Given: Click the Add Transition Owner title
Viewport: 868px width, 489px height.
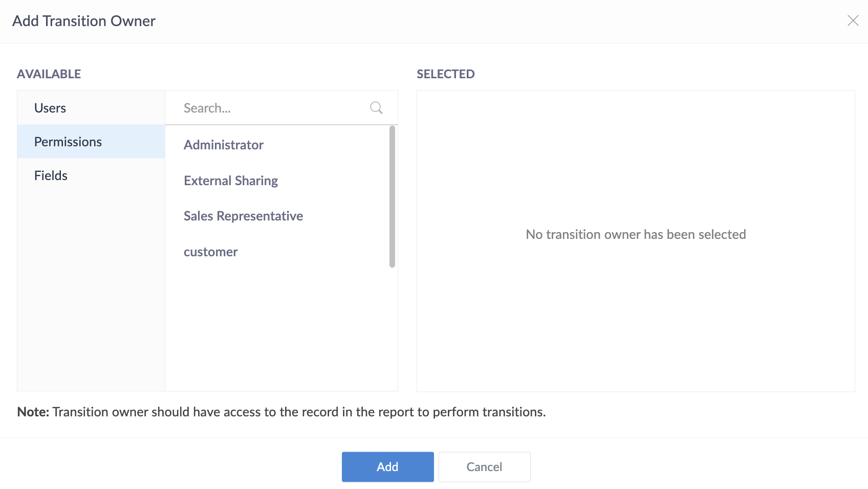Looking at the screenshot, I should 84,21.
